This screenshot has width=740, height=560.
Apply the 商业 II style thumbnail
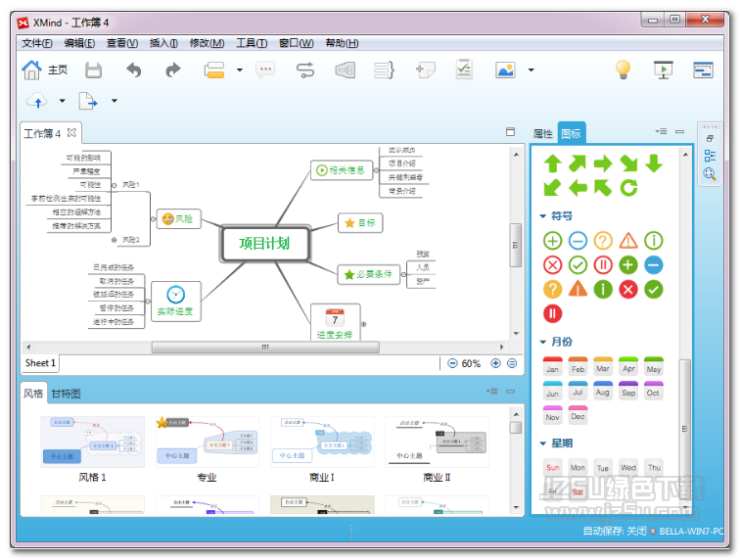(437, 442)
